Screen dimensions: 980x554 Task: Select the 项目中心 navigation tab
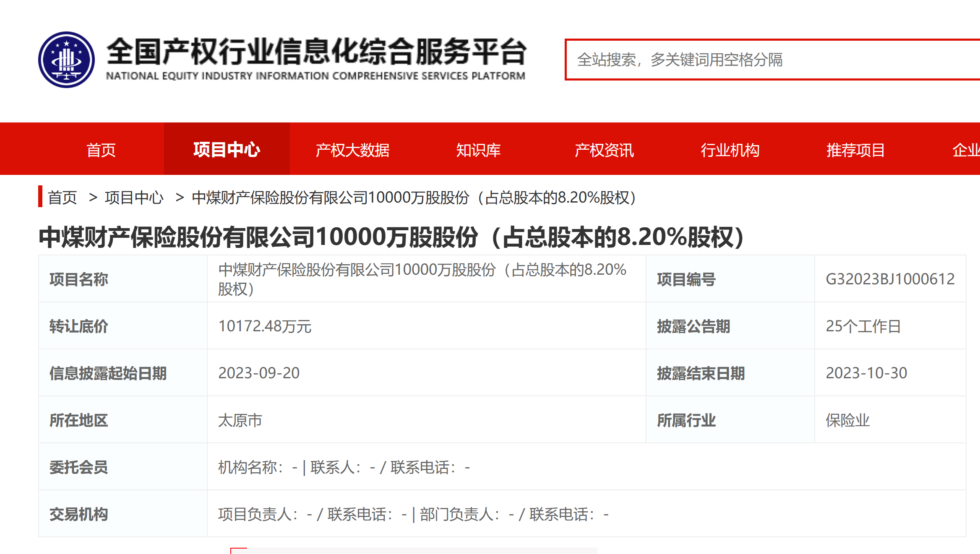227,150
